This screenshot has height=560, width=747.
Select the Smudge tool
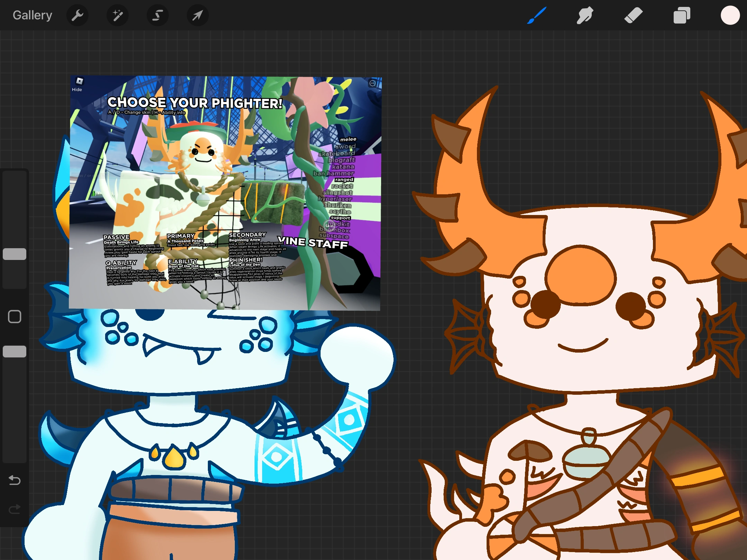(585, 16)
